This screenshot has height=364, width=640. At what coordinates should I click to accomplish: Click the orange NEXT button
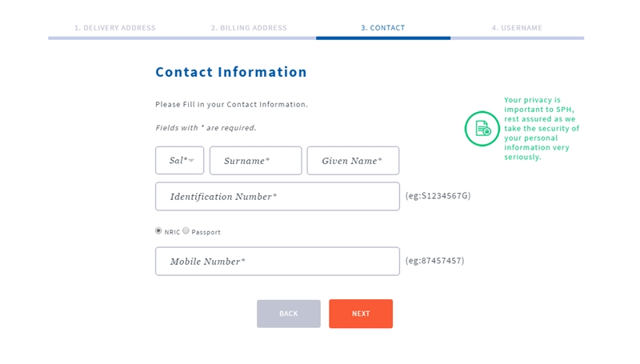point(360,314)
